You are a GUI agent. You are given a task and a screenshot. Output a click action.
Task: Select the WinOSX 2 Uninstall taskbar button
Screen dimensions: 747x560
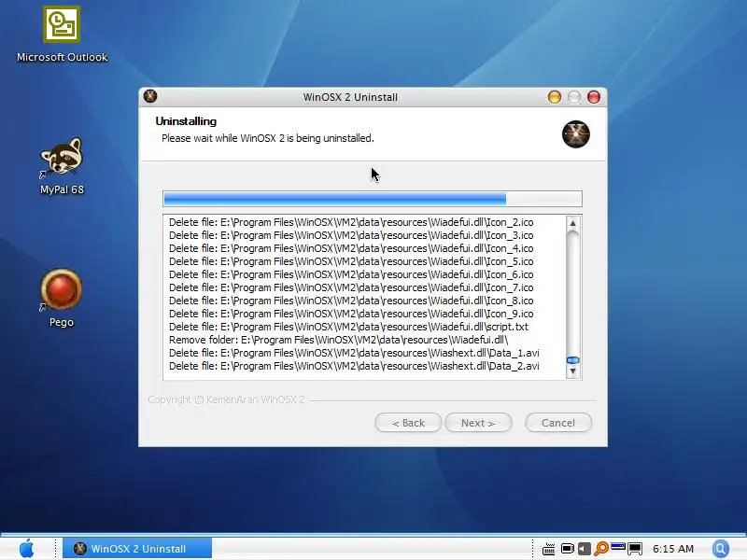coord(137,549)
